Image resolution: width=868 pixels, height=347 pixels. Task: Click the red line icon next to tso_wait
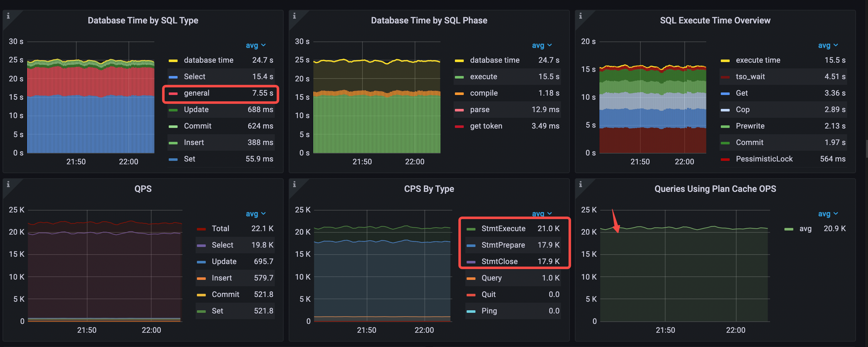(725, 77)
